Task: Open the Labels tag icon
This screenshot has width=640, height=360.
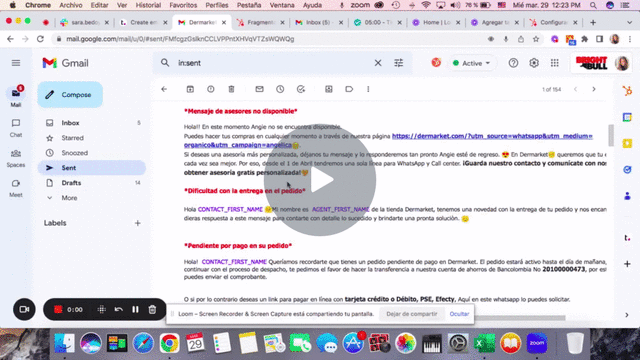Action: click(x=349, y=89)
